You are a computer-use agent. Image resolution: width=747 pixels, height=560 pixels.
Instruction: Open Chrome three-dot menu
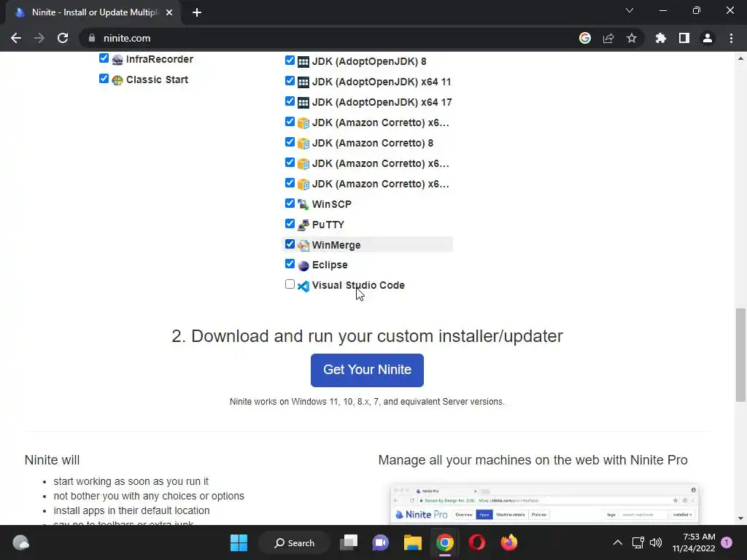[x=731, y=38]
